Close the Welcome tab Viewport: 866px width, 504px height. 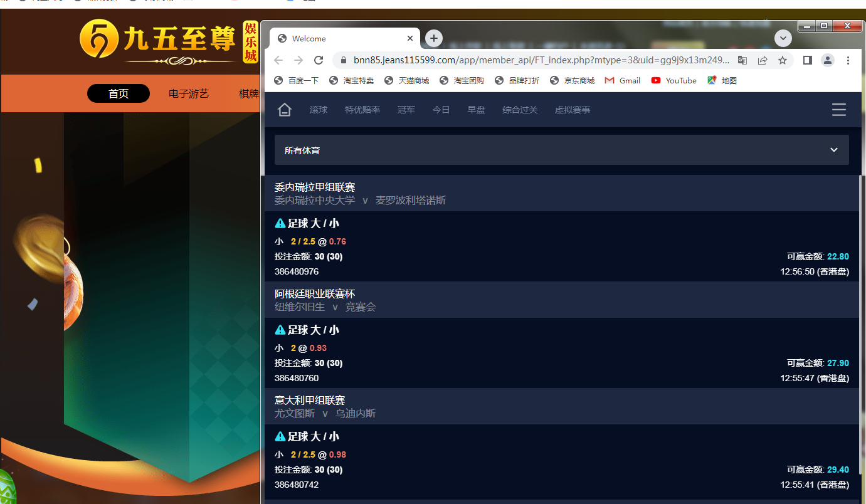pyautogui.click(x=410, y=38)
